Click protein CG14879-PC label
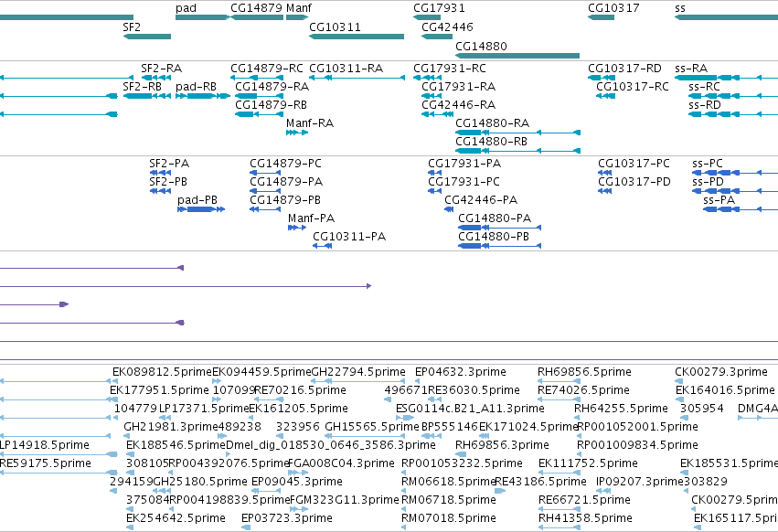This screenshot has height=532, width=778. pyautogui.click(x=285, y=164)
